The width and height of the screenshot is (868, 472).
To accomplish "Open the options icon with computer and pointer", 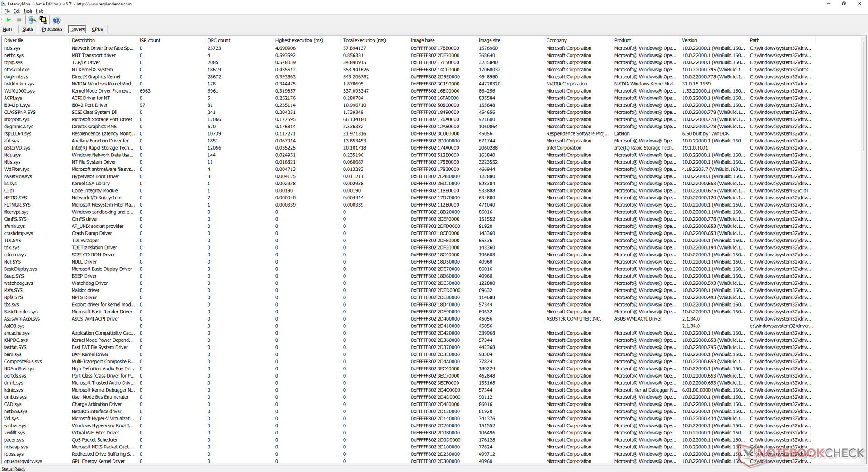I will [x=32, y=20].
